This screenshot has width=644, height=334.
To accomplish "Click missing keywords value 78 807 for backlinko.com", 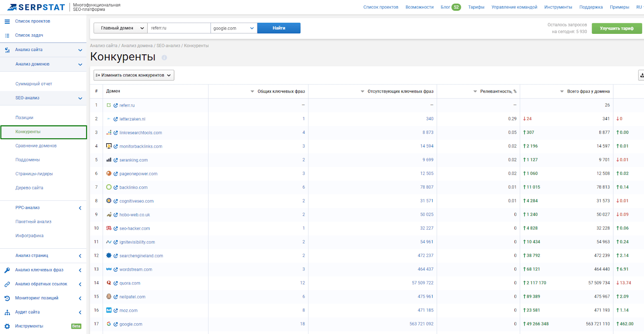I will pyautogui.click(x=427, y=187).
